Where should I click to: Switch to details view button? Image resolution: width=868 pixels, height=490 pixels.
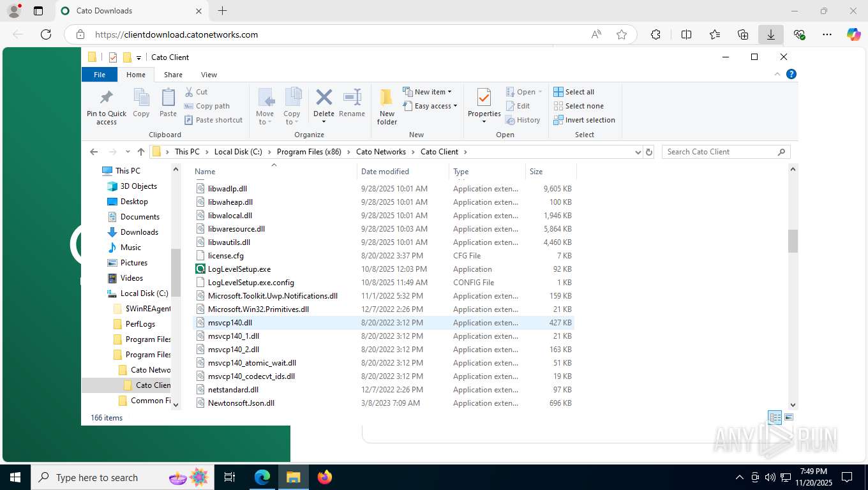click(775, 417)
